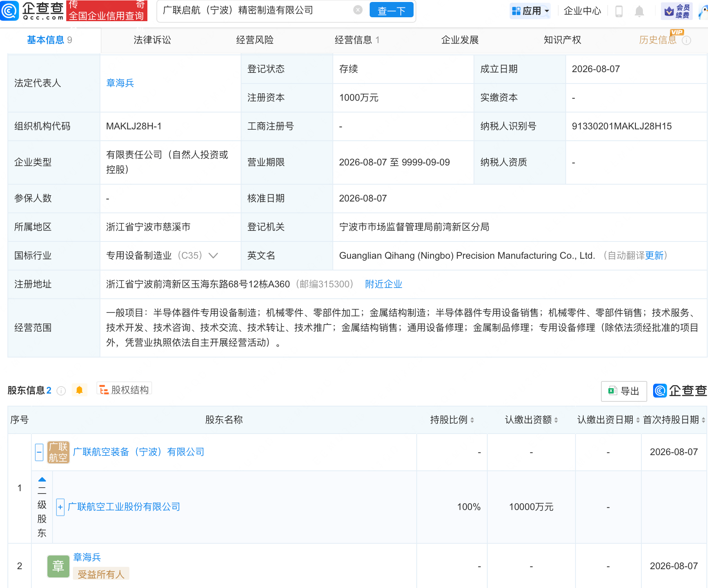Image resolution: width=708 pixels, height=588 pixels.
Task: Switch to 企业发展 tab
Action: pyautogui.click(x=460, y=40)
